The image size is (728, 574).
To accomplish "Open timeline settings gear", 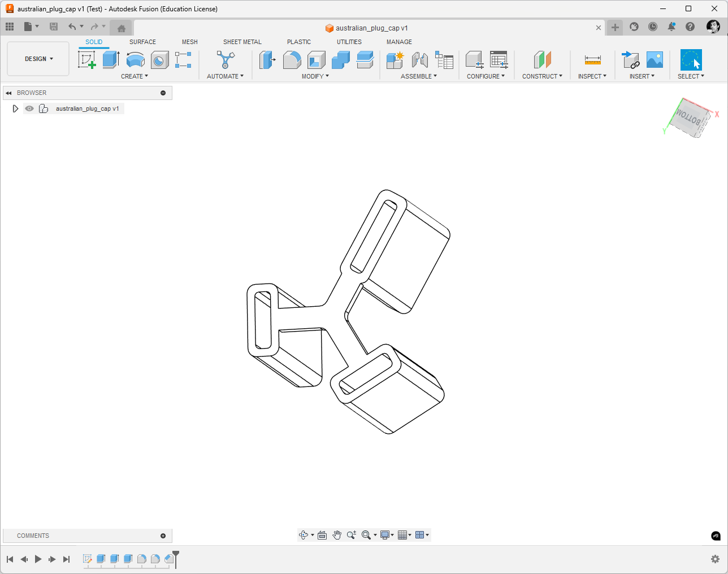I will 715,559.
